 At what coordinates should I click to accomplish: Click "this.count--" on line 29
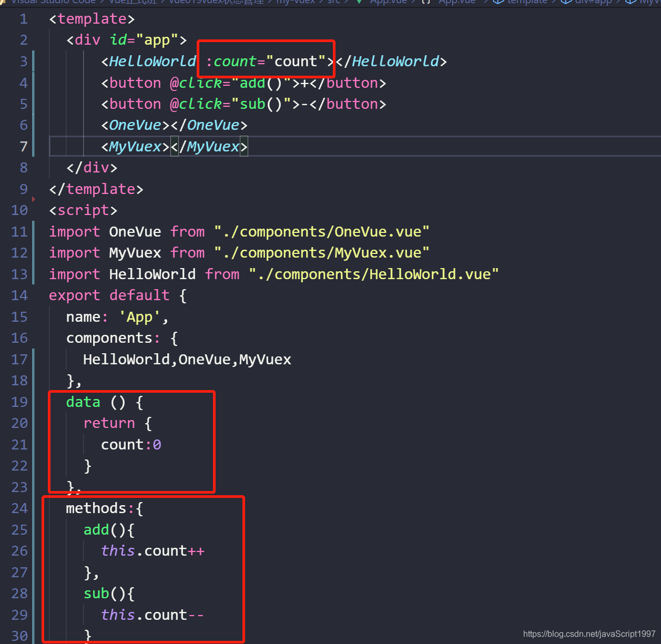tap(152, 615)
